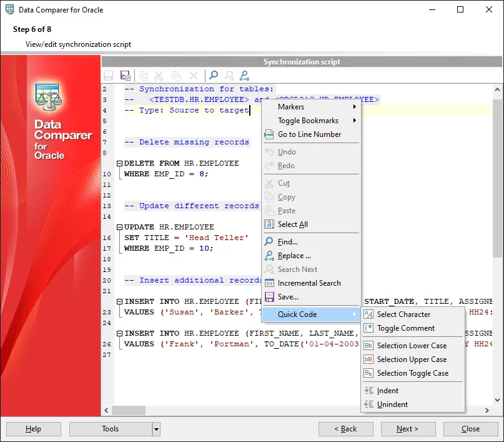This screenshot has height=442, width=504.
Task: Choose Unindent in Quick Code submenu
Action: pos(413,404)
